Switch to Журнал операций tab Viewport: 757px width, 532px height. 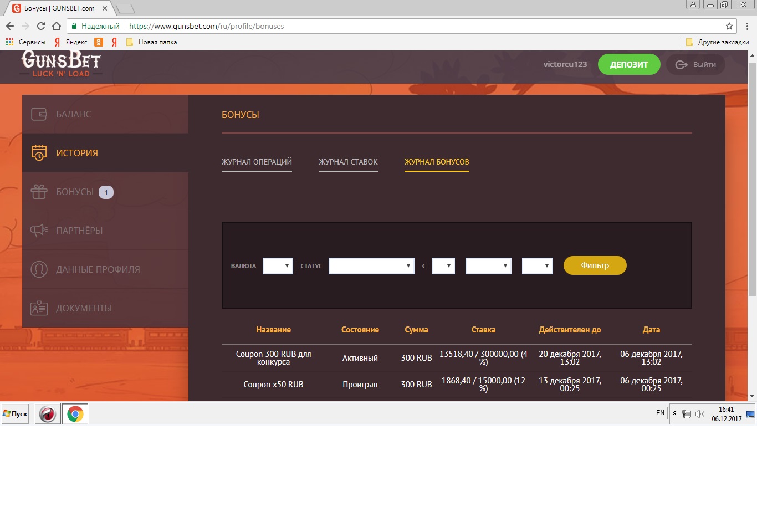(257, 162)
